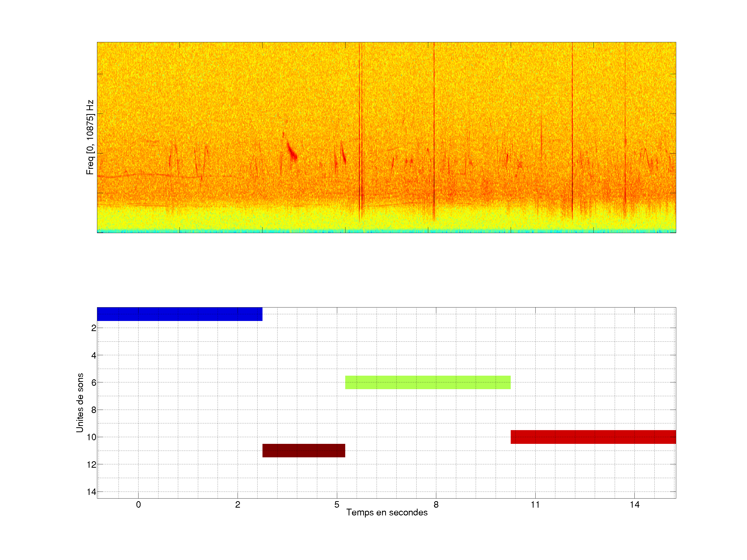This screenshot has height=560, width=747.
Task: Click x-axis tick label 5
Action: [x=337, y=505]
